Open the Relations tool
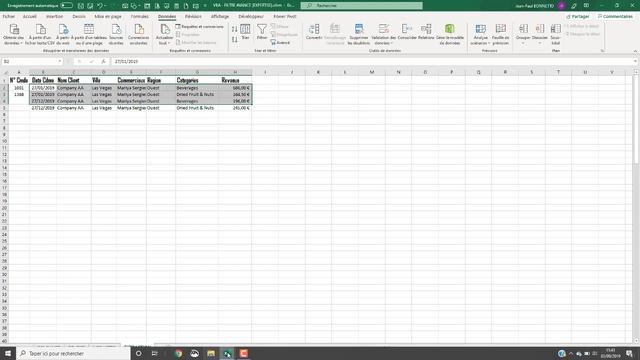 426,32
